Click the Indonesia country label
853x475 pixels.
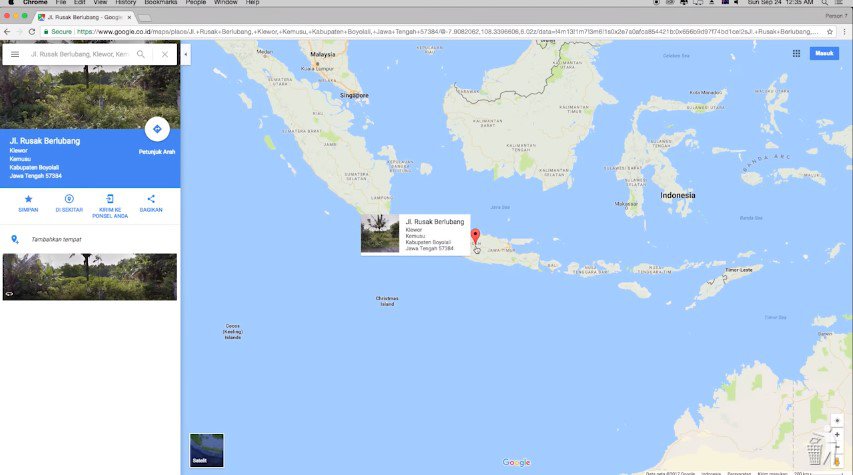pos(678,195)
